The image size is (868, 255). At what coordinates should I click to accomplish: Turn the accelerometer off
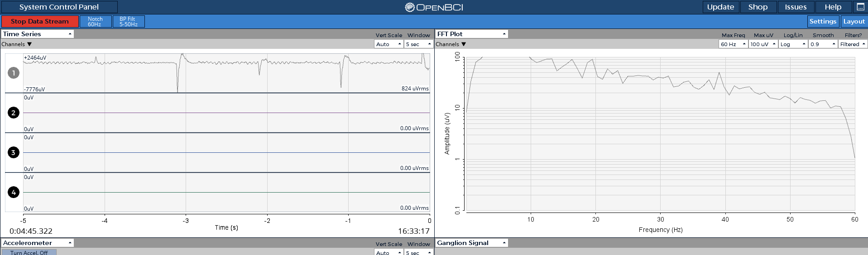click(x=29, y=252)
